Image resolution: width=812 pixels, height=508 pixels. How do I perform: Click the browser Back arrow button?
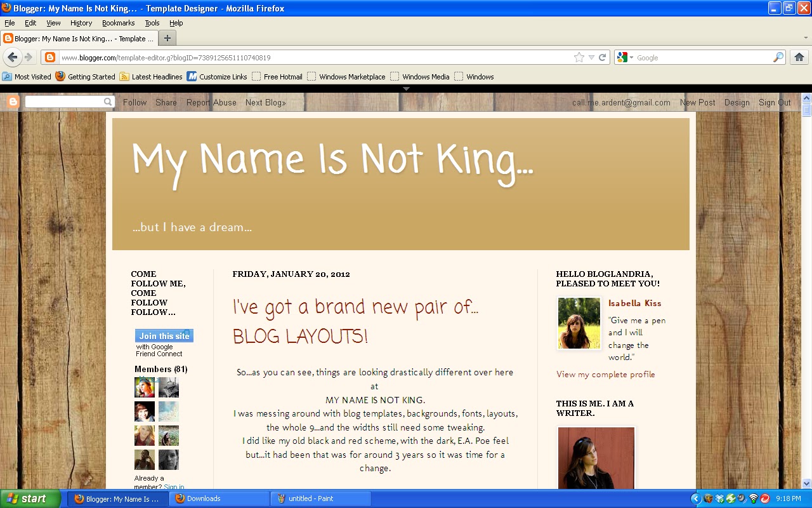[x=12, y=57]
